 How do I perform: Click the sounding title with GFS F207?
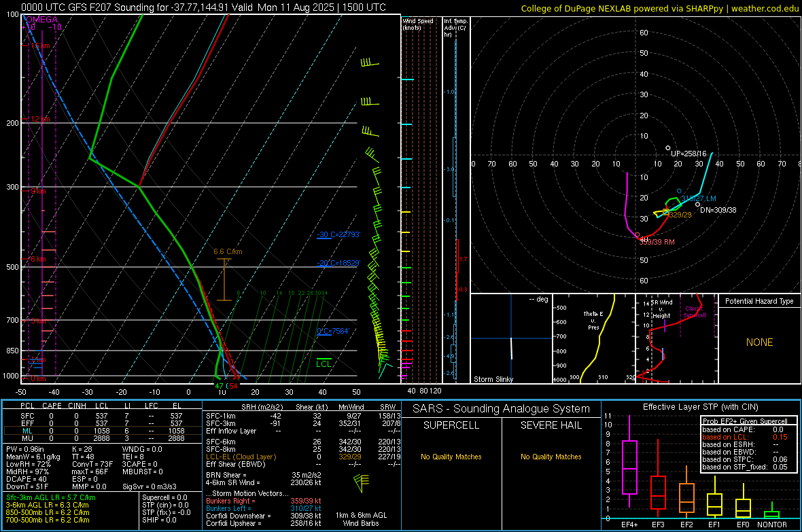[204, 7]
